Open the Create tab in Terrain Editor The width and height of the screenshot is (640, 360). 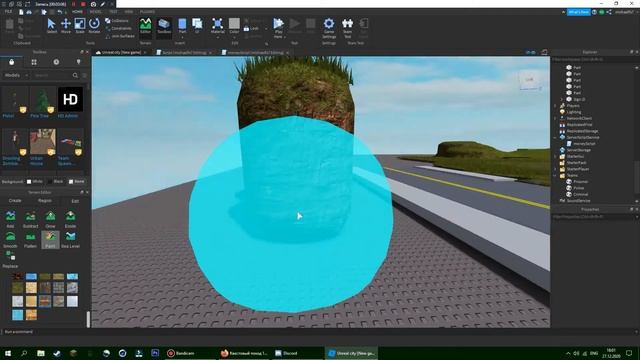pyautogui.click(x=15, y=201)
